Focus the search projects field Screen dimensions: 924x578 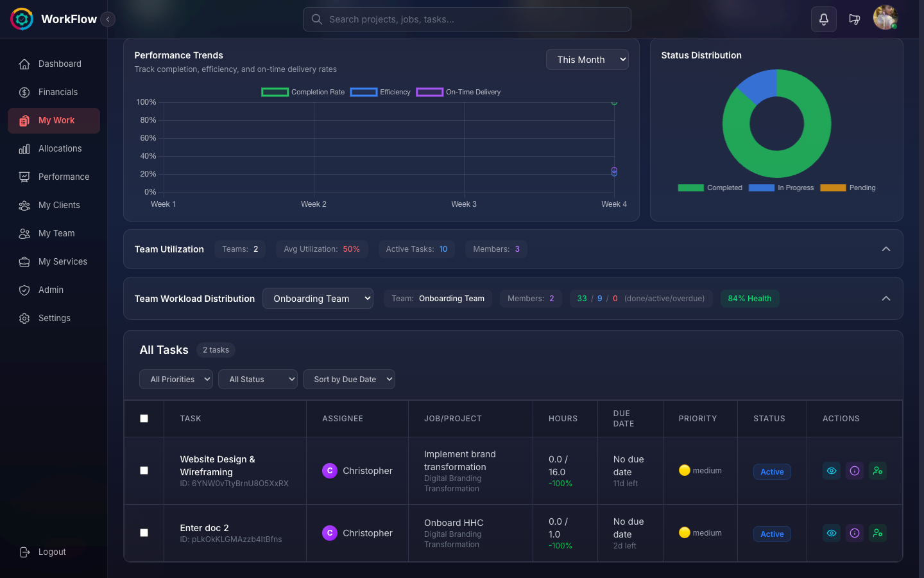[x=467, y=19]
